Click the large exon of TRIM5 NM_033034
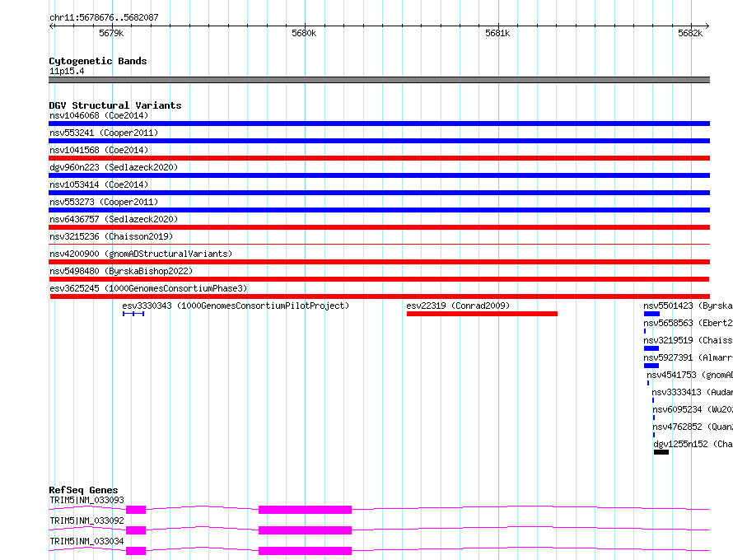This screenshot has width=733, height=560. tap(305, 551)
